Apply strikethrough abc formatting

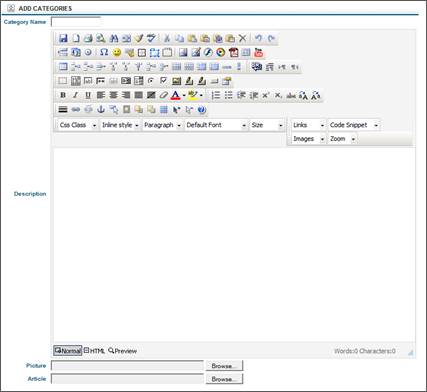[291, 95]
